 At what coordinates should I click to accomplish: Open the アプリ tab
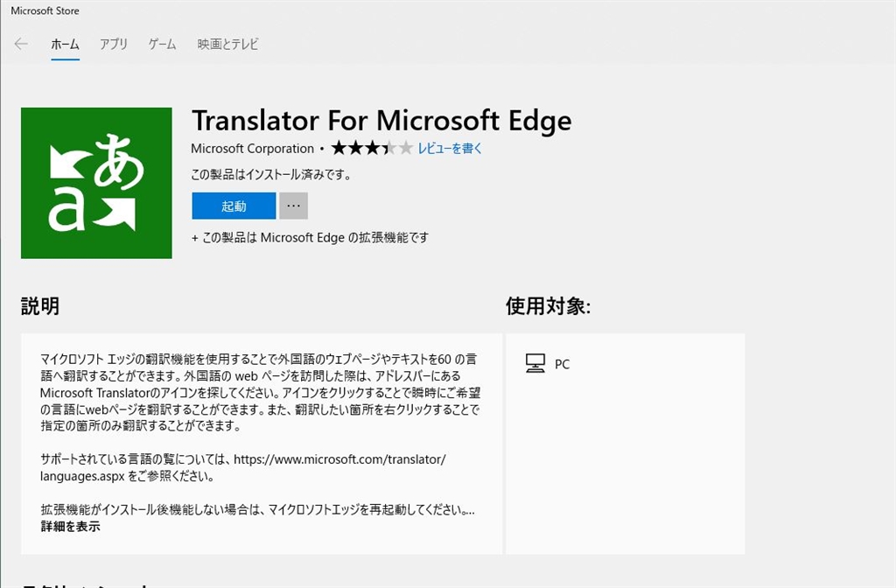click(114, 44)
